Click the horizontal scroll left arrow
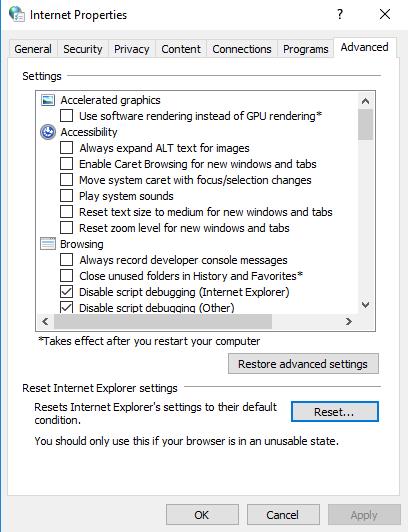 coord(45,321)
